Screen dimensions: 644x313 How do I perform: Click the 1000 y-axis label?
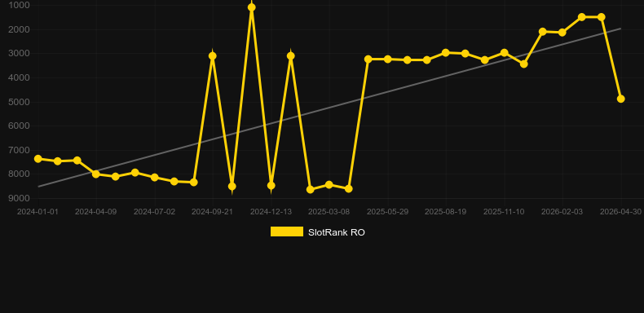[19, 5]
